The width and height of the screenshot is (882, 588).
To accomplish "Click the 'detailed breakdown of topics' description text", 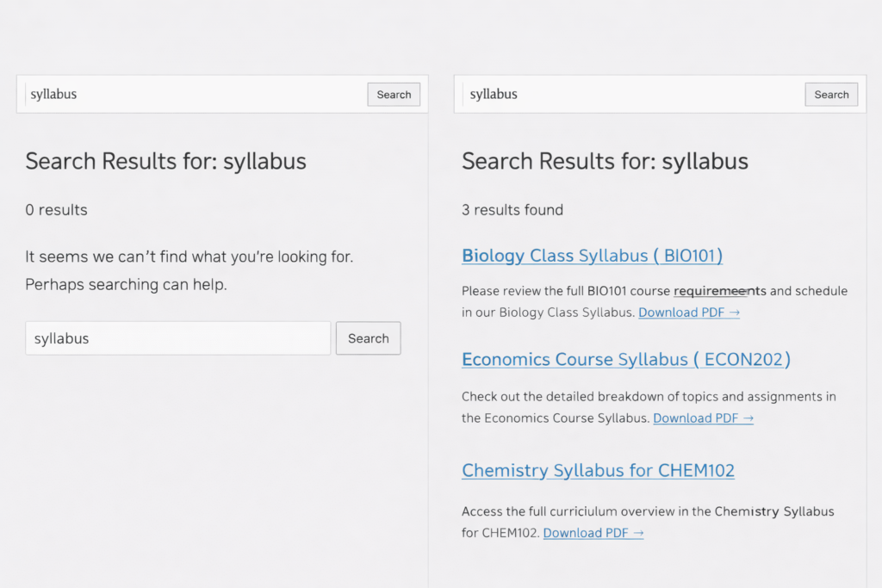I will [649, 397].
